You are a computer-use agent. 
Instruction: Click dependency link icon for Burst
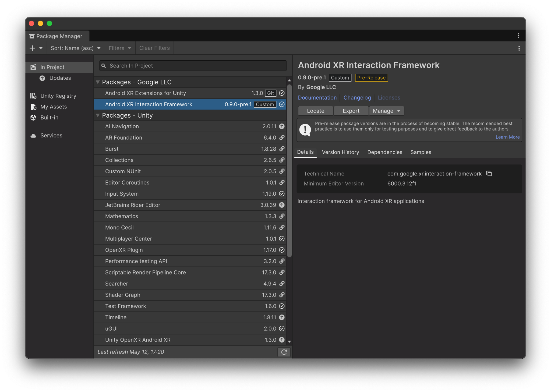(x=282, y=149)
